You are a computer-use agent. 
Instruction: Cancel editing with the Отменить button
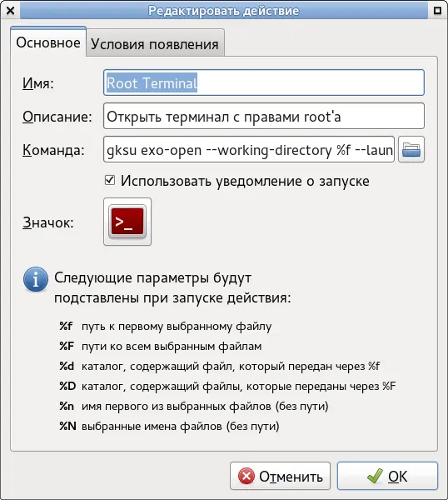[280, 476]
